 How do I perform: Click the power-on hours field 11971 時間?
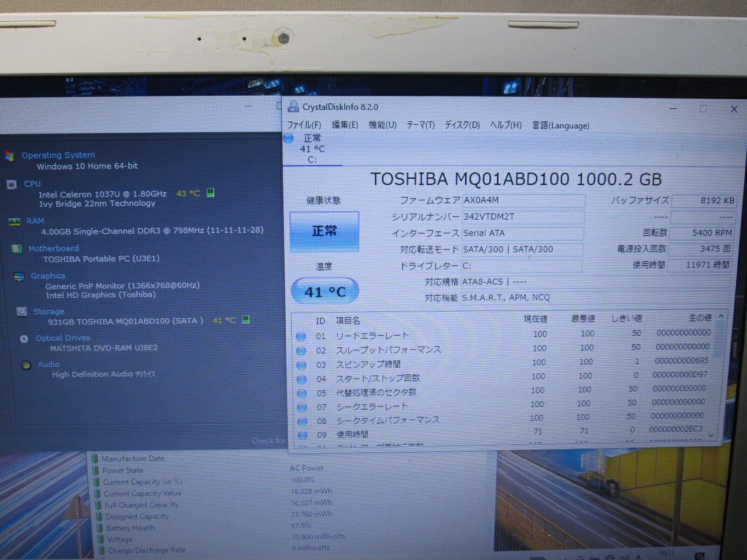699,265
